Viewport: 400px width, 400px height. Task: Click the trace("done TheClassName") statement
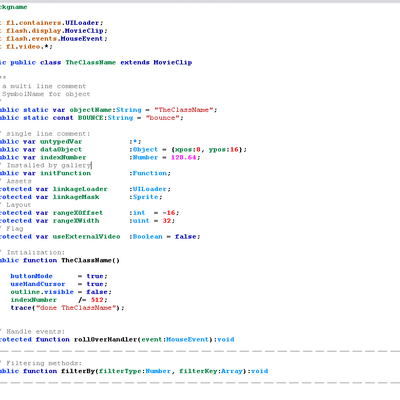[67, 308]
